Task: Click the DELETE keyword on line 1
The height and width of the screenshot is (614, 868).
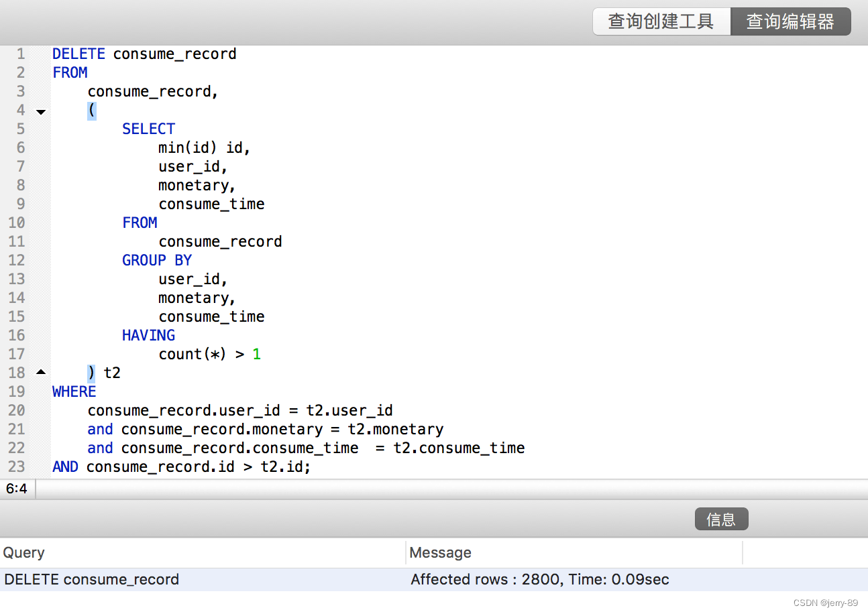Action: pyautogui.click(x=78, y=54)
